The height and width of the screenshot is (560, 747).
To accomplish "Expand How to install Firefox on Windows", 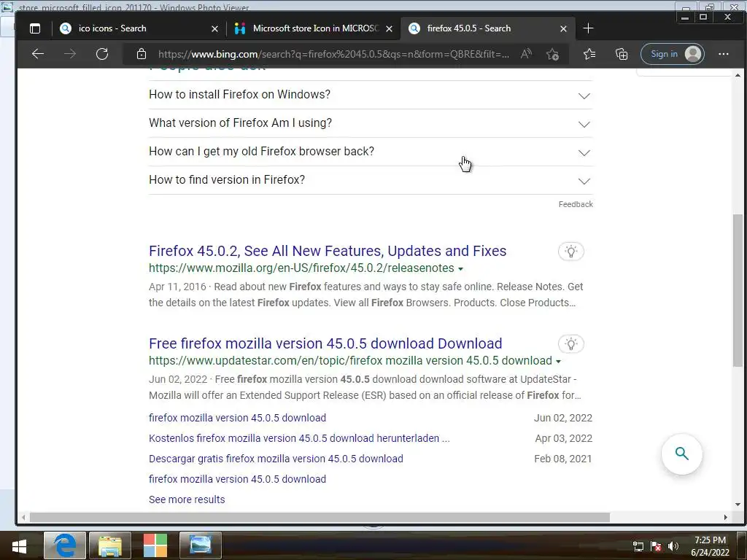I will (371, 95).
